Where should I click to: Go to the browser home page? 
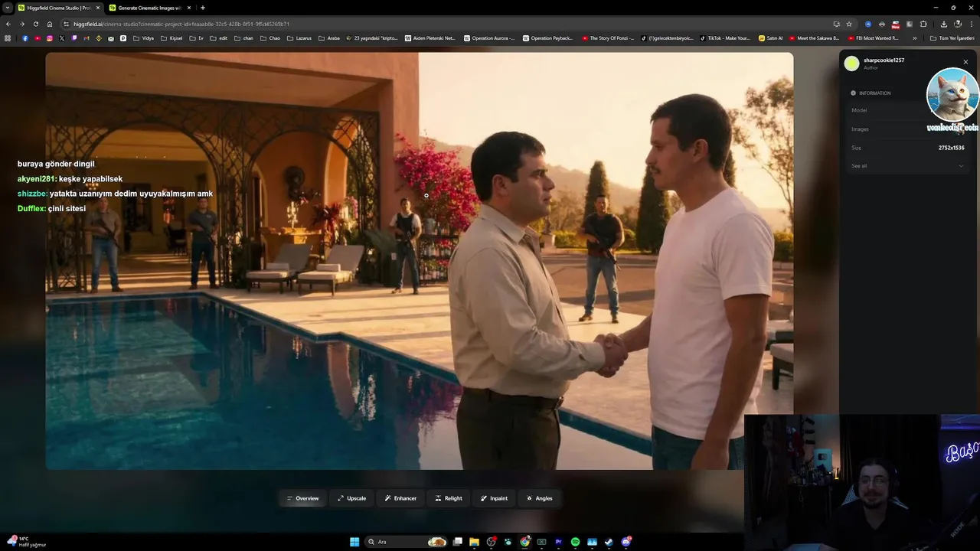[x=49, y=24]
